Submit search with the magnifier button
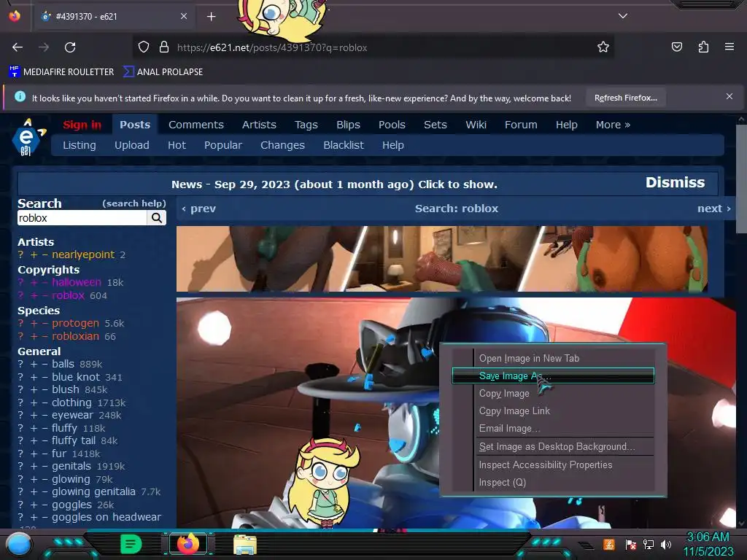Image resolution: width=747 pixels, height=560 pixels. click(157, 218)
